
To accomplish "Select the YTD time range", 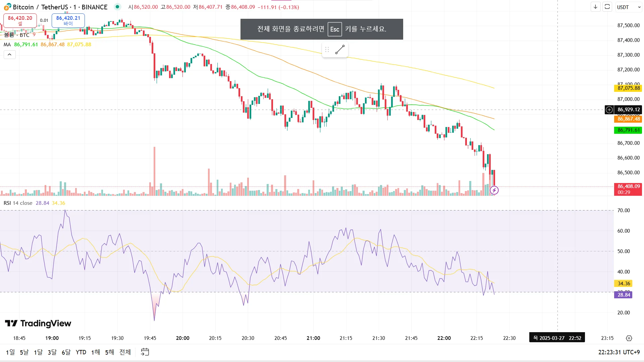I will (81, 352).
